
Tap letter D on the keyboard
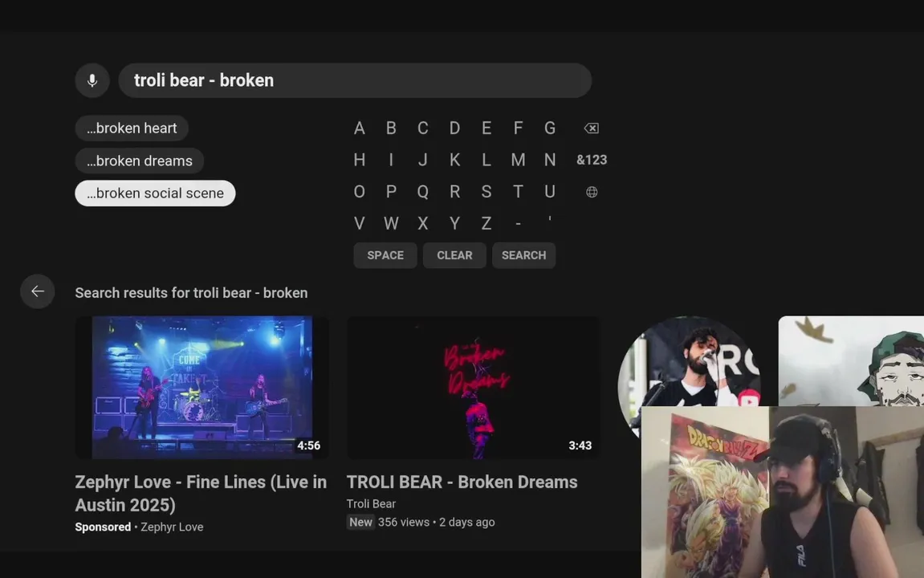coord(454,128)
